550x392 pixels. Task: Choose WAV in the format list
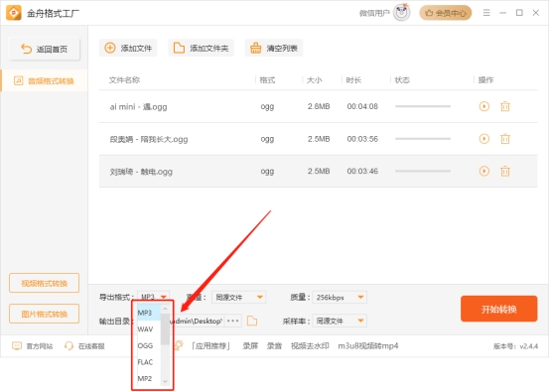(x=149, y=329)
